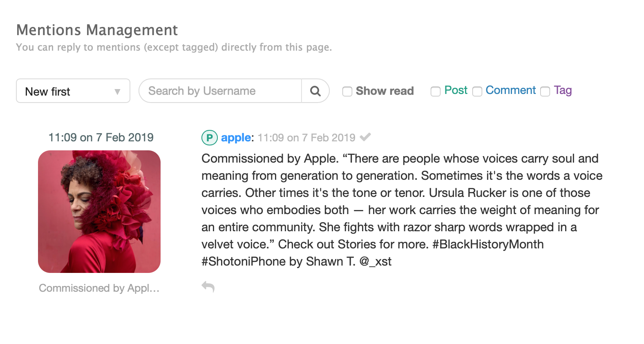Click the gray triangle in sort selector
The image size is (644, 344).
point(118,91)
